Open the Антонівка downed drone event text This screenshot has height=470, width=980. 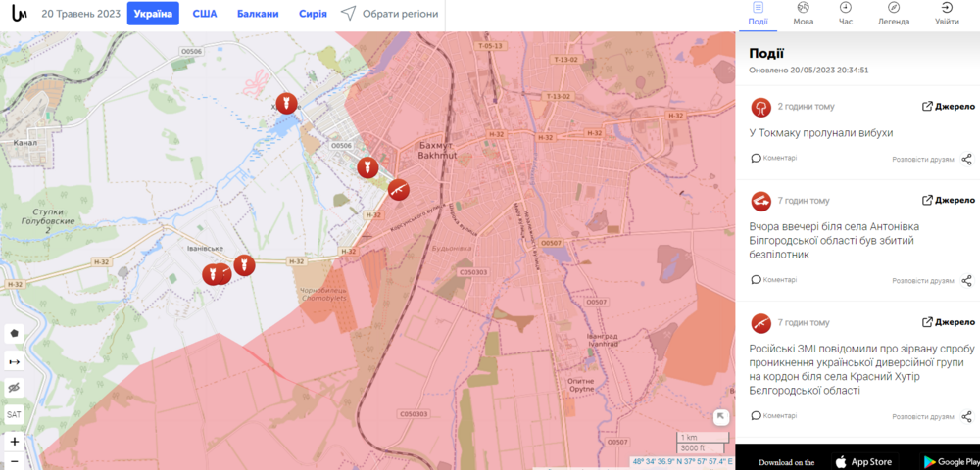[834, 240]
